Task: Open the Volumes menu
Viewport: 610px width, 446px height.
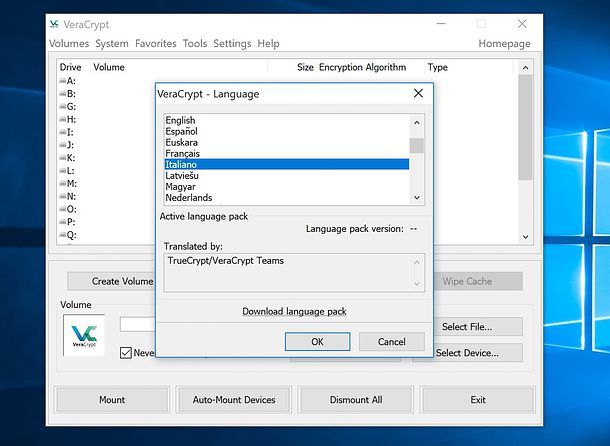Action: (x=69, y=44)
